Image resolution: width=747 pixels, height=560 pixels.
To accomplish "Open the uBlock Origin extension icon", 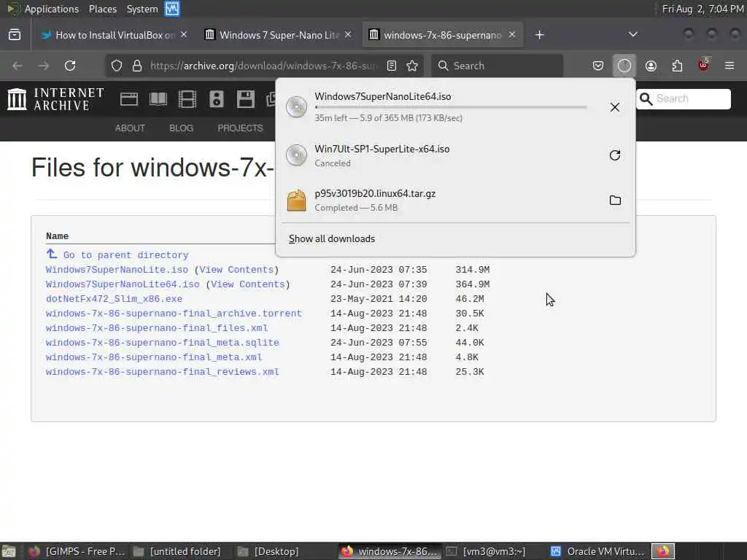I will pos(703,65).
